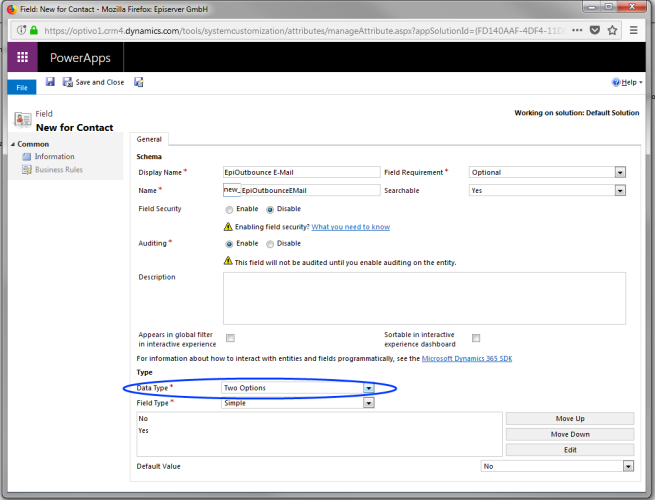Image resolution: width=655 pixels, height=500 pixels.
Task: Check Appears in global filter checkbox
Action: click(231, 338)
